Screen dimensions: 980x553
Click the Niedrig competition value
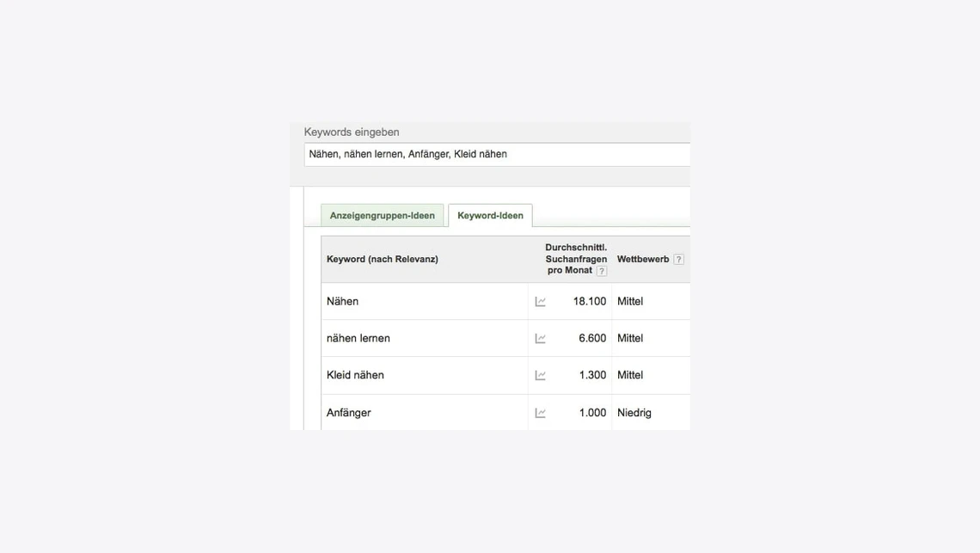tap(634, 414)
